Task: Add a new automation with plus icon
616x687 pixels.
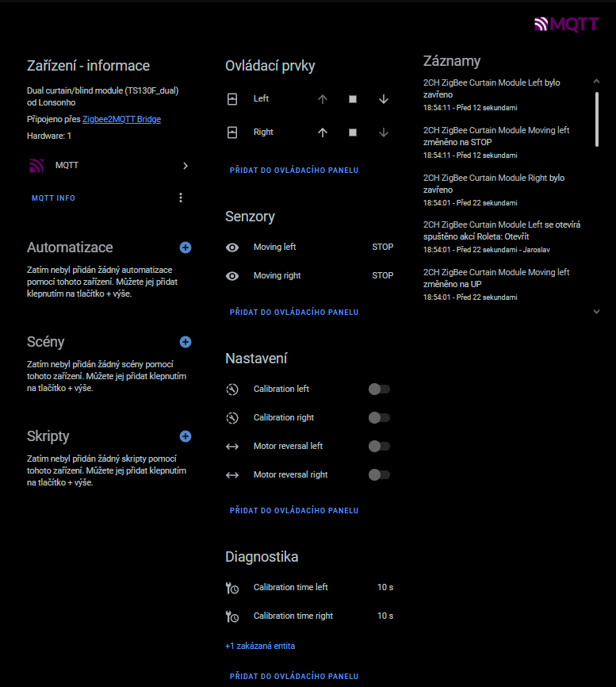Action: click(186, 248)
